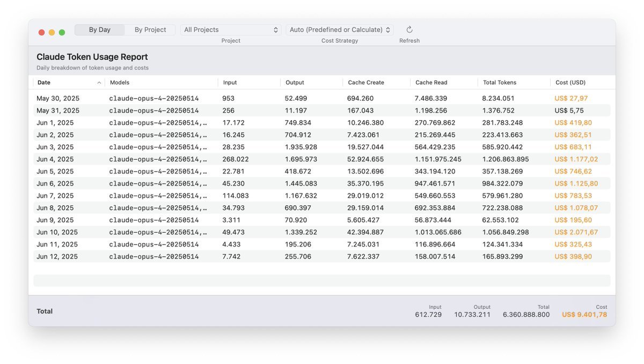Open the All Projects dropdown
The width and height of the screenshot is (644, 364).
[231, 29]
